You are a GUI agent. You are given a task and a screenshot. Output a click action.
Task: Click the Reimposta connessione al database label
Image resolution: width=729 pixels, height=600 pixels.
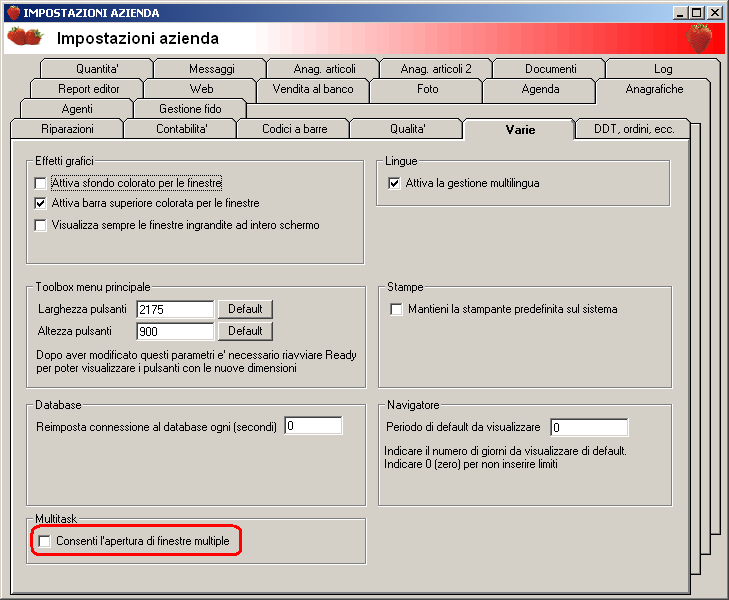click(x=156, y=427)
